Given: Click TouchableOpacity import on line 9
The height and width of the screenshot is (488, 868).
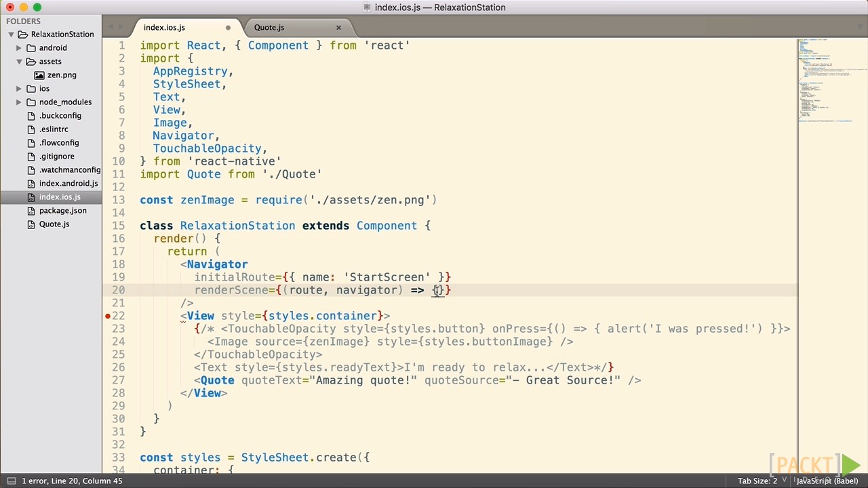Looking at the screenshot, I should pyautogui.click(x=207, y=148).
